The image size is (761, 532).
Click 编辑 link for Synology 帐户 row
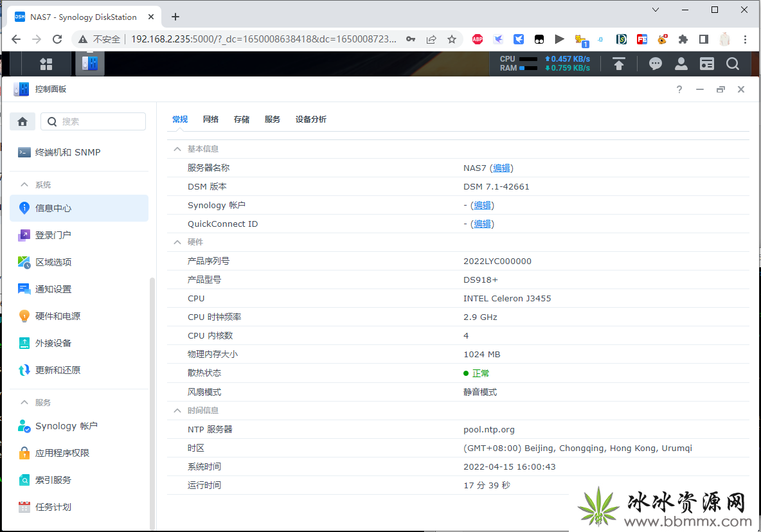click(482, 205)
